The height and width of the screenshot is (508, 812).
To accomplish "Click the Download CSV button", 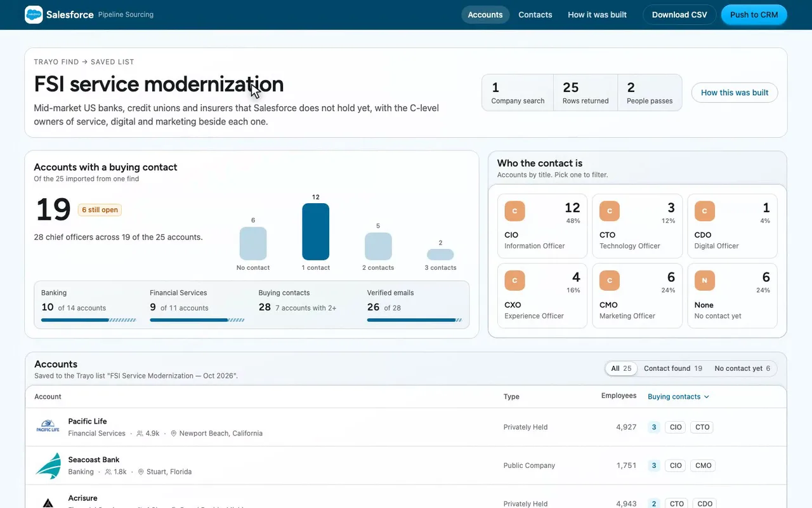I will point(679,15).
